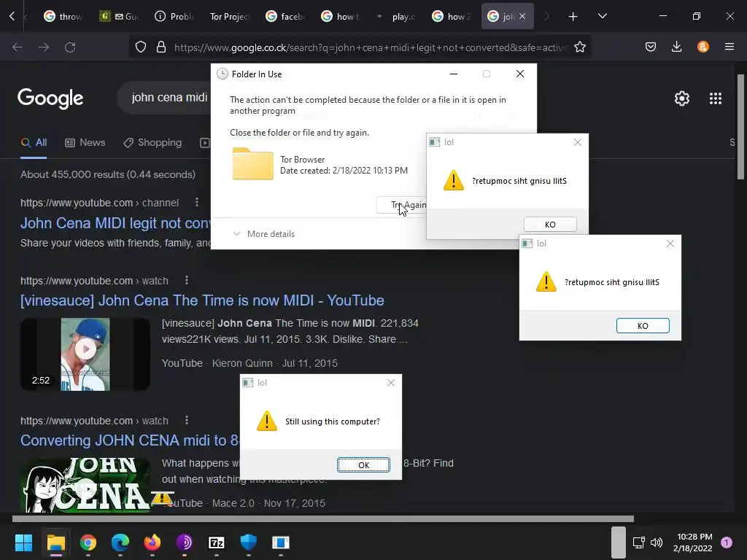Close the 'Still using this computer?' dialog
Viewport: 747px width, 560px height.
(391, 383)
